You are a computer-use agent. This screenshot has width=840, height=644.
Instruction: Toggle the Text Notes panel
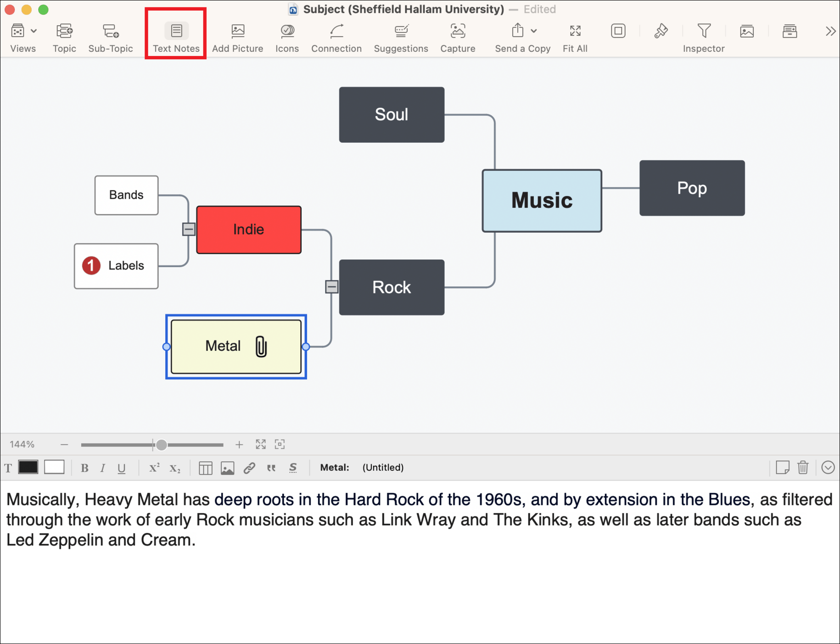176,31
